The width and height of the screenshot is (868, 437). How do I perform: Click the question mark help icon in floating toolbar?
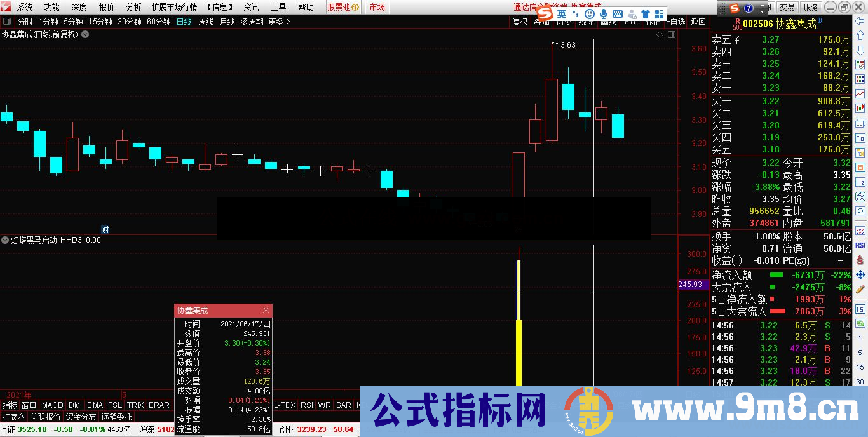[x=748, y=8]
